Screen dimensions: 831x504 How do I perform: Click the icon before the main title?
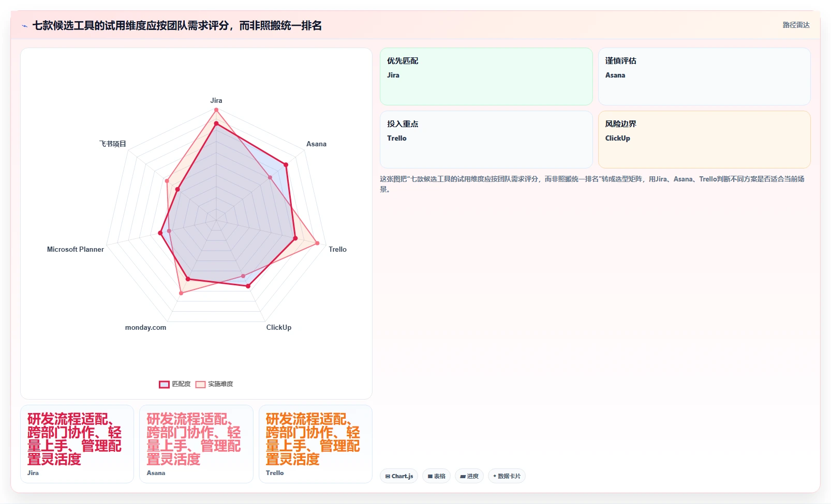click(x=24, y=26)
